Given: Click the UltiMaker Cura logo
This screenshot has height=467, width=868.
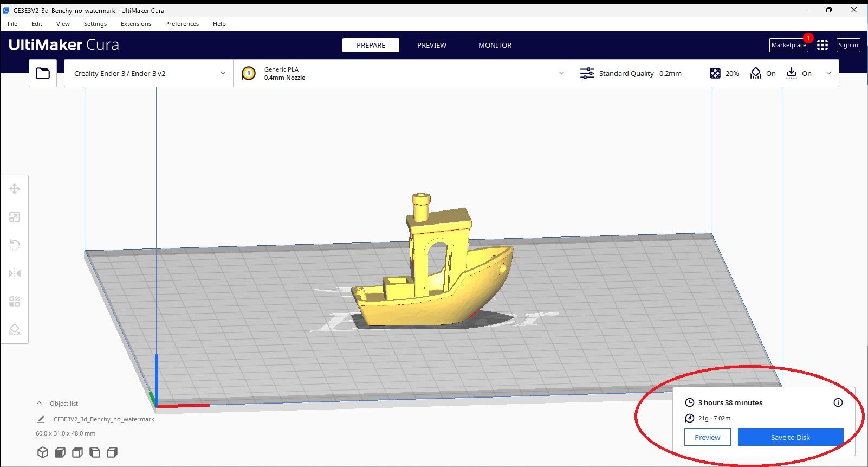Looking at the screenshot, I should pos(64,45).
